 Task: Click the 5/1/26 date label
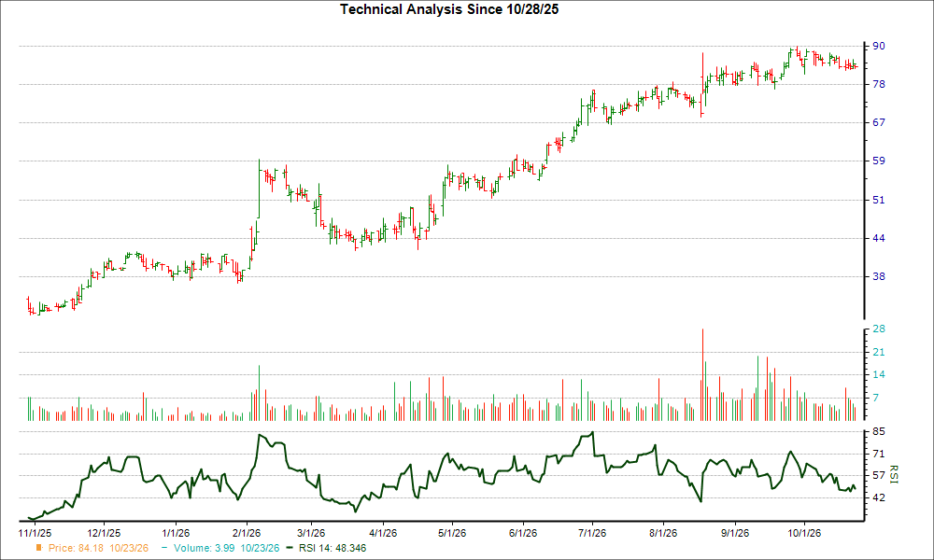(x=452, y=533)
